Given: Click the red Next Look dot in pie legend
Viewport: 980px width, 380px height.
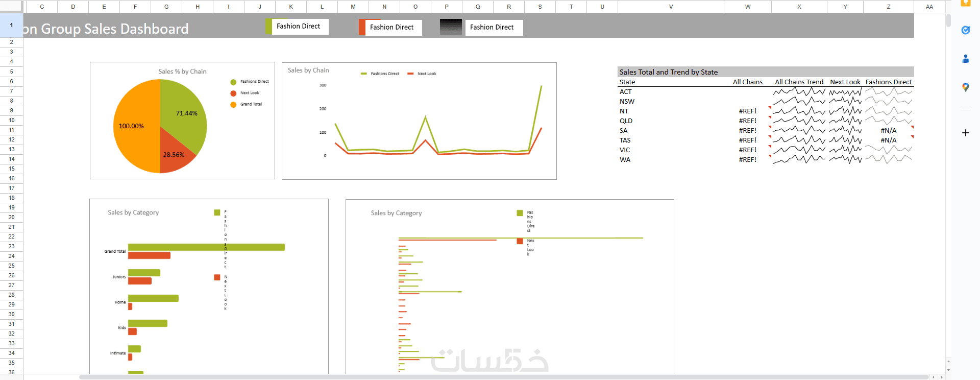Looking at the screenshot, I should [233, 93].
